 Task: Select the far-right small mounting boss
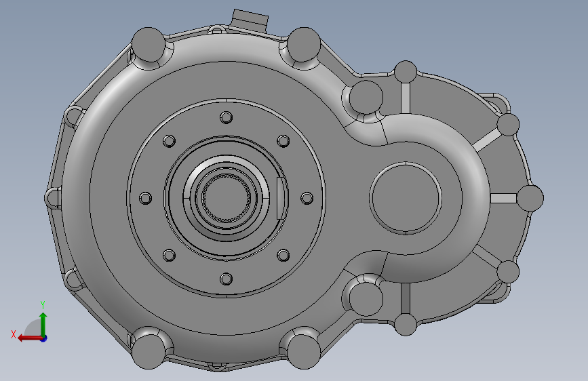pos(530,198)
